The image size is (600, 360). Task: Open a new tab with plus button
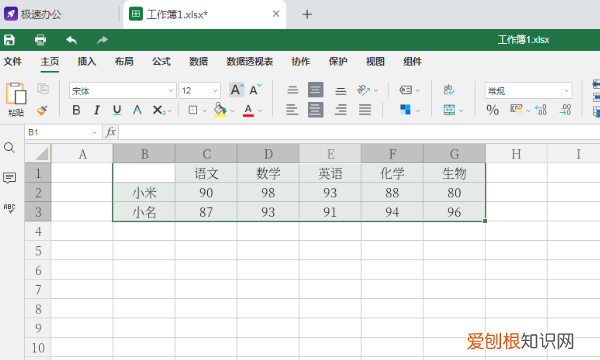pos(307,15)
